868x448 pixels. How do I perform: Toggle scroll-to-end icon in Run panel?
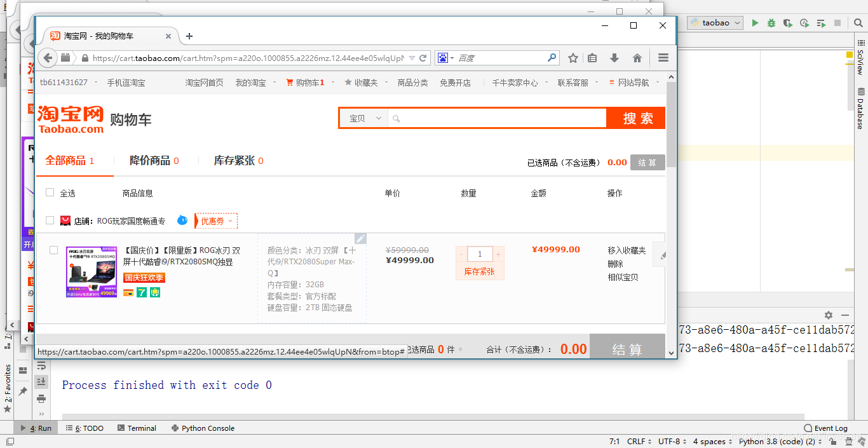pos(41,381)
